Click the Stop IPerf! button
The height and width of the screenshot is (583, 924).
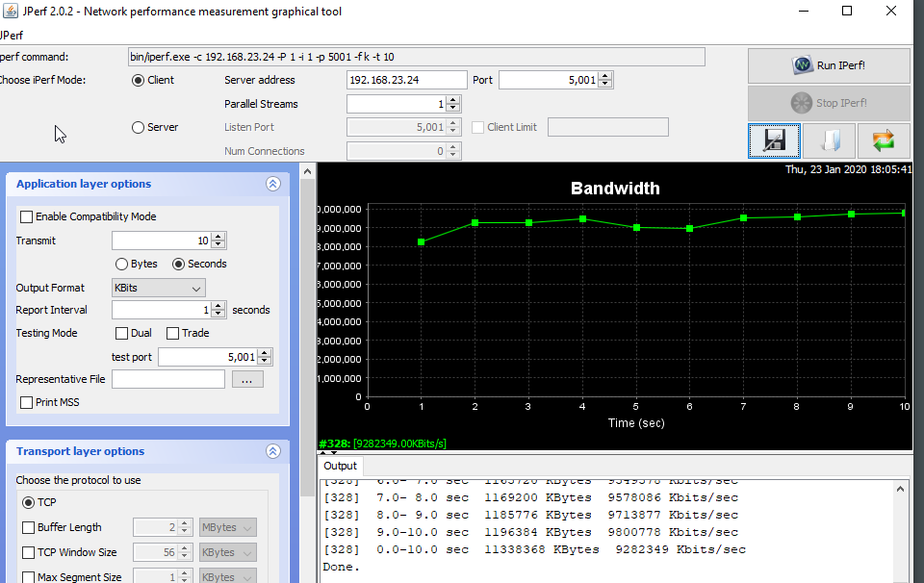click(829, 103)
